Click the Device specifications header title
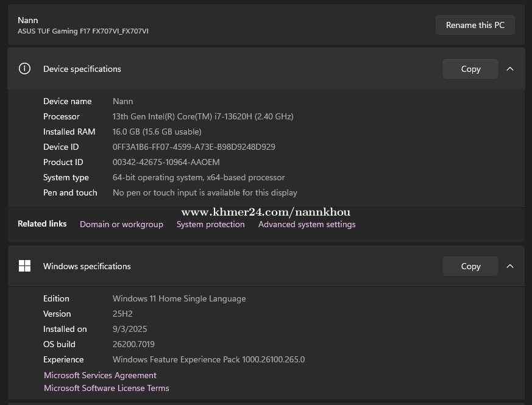This screenshot has height=405, width=532. 82,69
